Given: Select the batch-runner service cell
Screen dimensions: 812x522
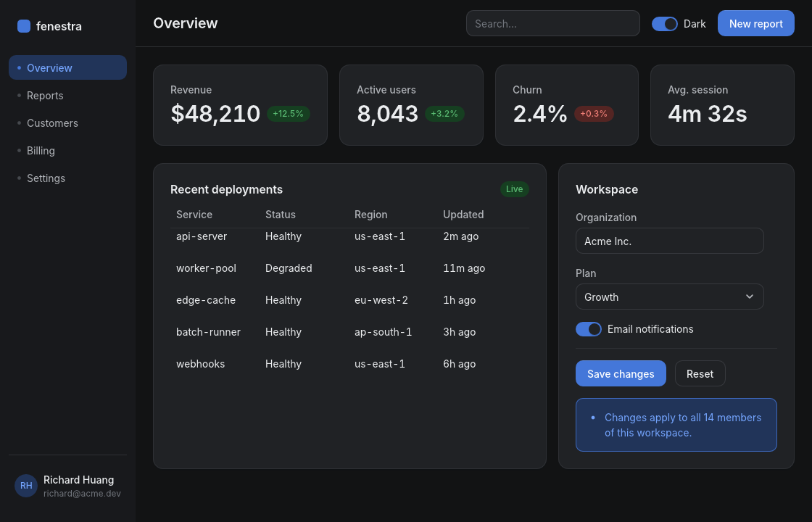Looking at the screenshot, I should coord(208,332).
